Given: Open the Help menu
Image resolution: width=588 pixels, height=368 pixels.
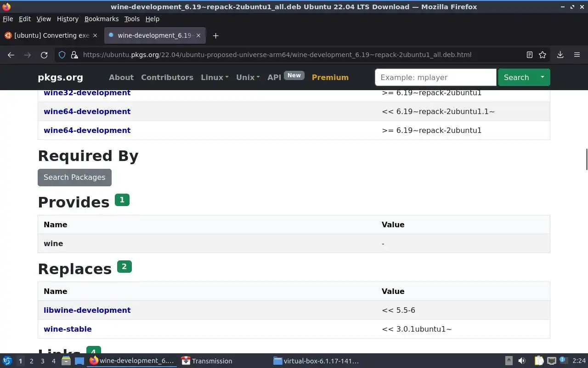Looking at the screenshot, I should (152, 19).
